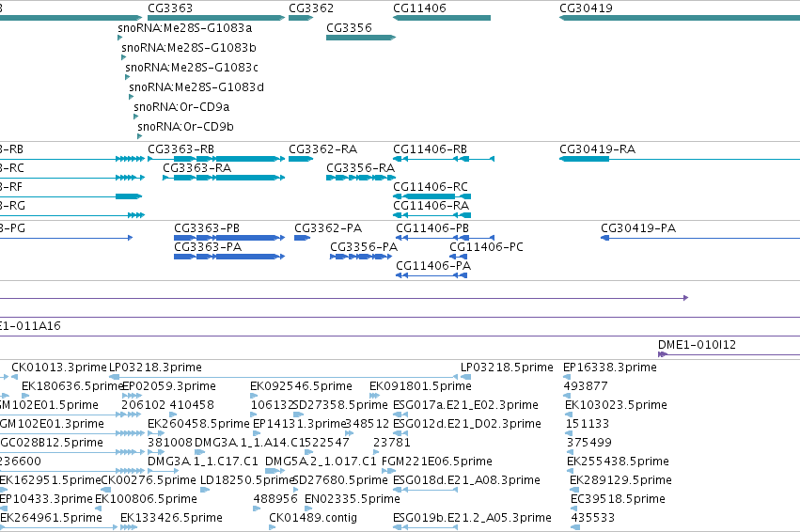This screenshot has height=532, width=800.
Task: Click feature 435533
Action: coord(593,518)
